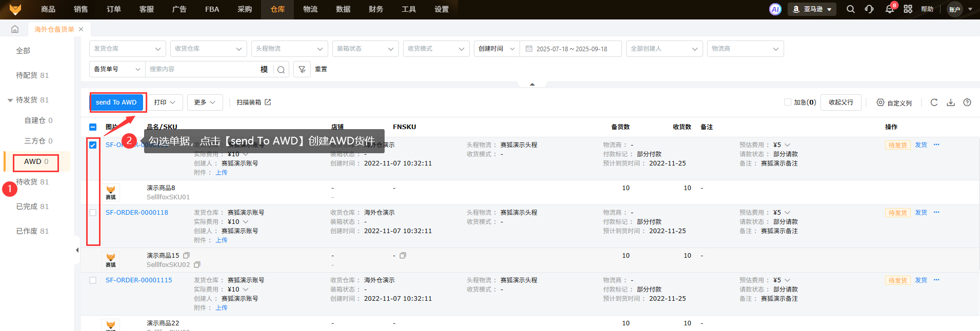Click the download export icon
The image size is (980, 331).
pyautogui.click(x=950, y=102)
